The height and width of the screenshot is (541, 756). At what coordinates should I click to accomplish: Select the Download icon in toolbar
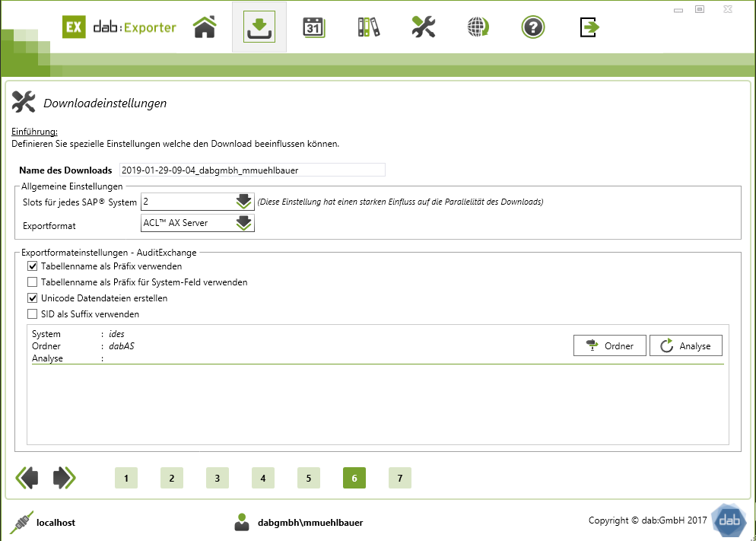(259, 27)
